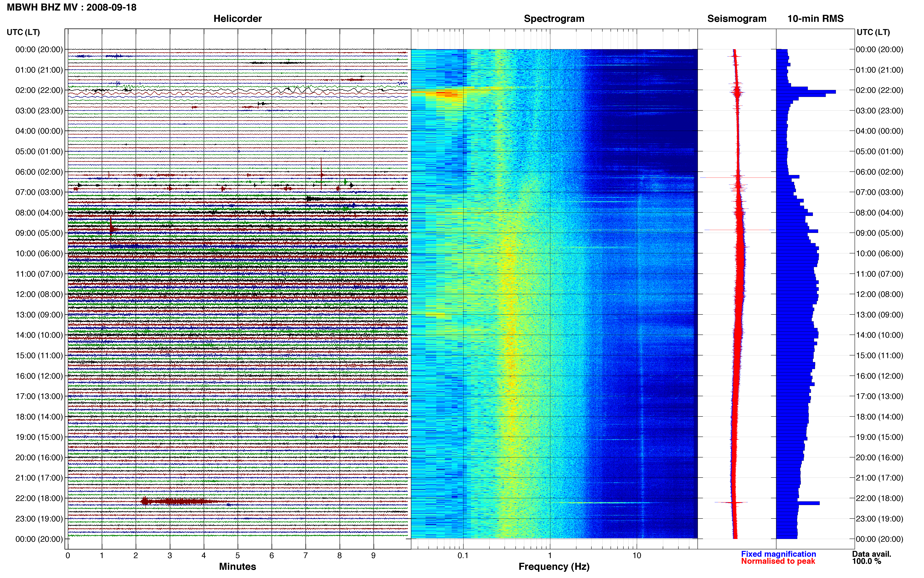
Task: Click the 'Minutes' axis title
Action: pyautogui.click(x=238, y=567)
